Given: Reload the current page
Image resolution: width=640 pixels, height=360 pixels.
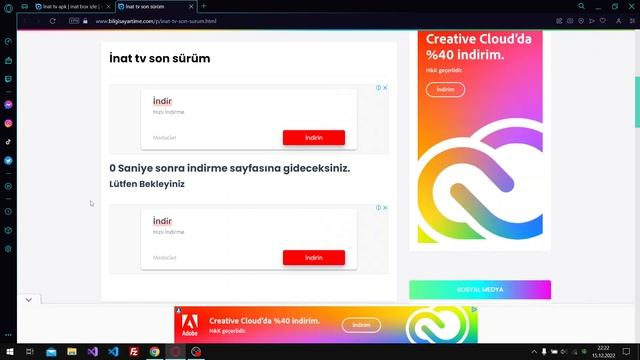Looking at the screenshot, I should pos(53,21).
